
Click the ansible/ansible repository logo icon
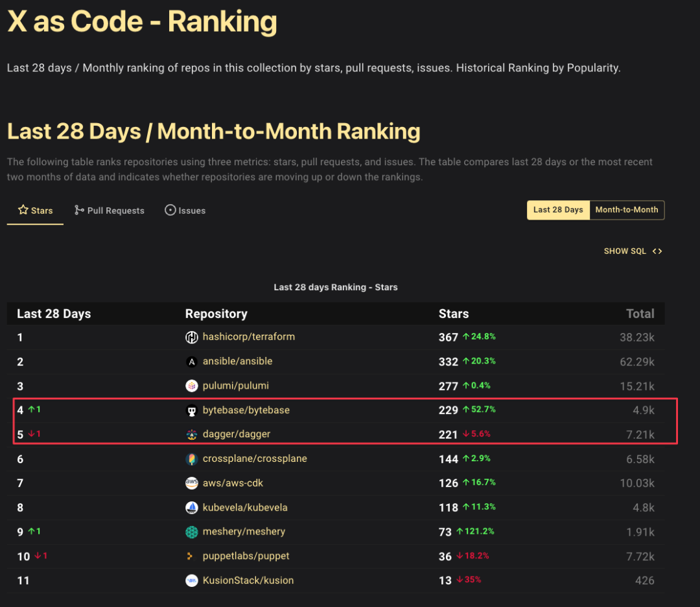191,361
